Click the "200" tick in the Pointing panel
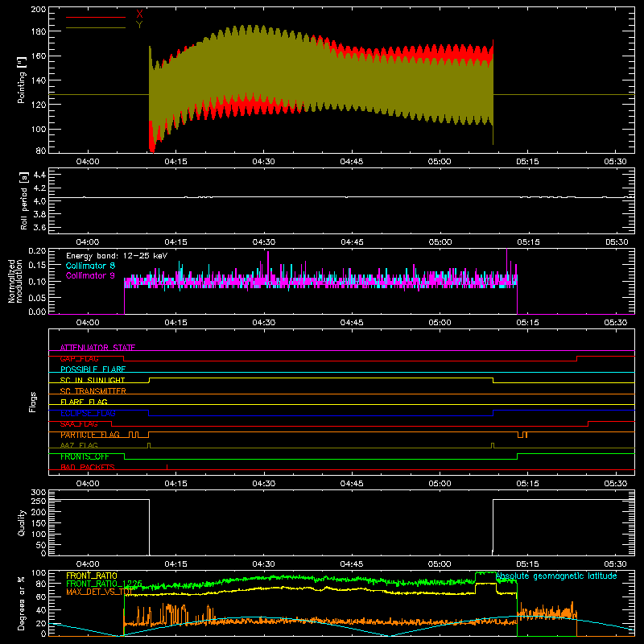Screen dimensions: 644x644 click(x=39, y=10)
